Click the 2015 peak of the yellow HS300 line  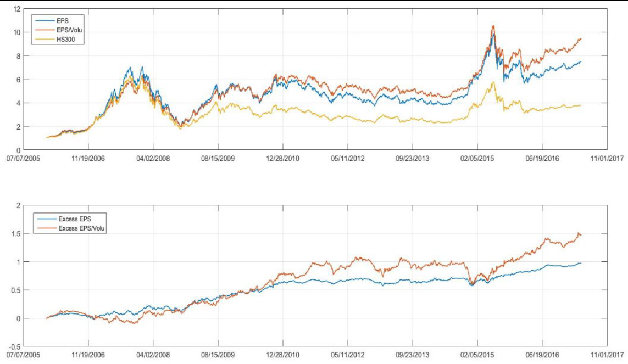coord(493,82)
